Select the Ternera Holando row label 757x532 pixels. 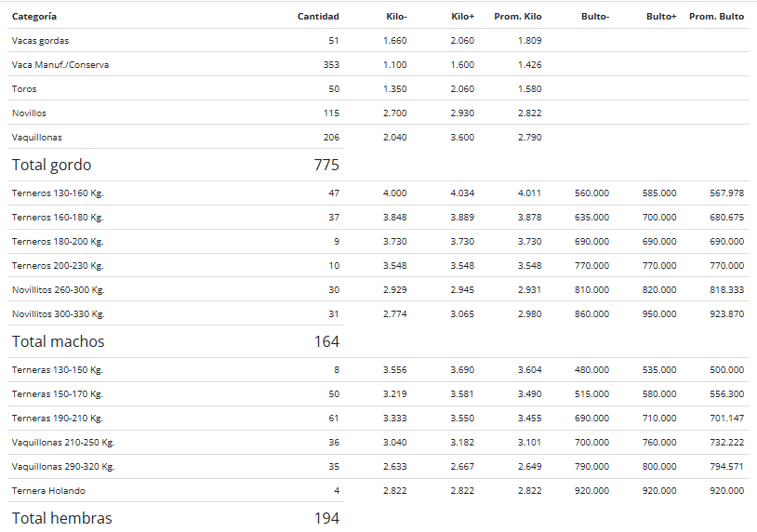(48, 490)
